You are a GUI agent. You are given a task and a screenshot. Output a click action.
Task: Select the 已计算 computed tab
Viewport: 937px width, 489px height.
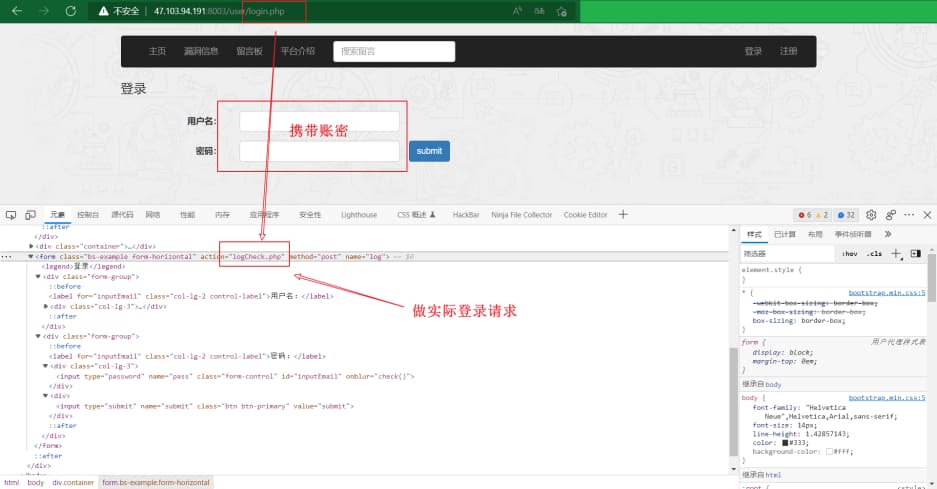(785, 234)
